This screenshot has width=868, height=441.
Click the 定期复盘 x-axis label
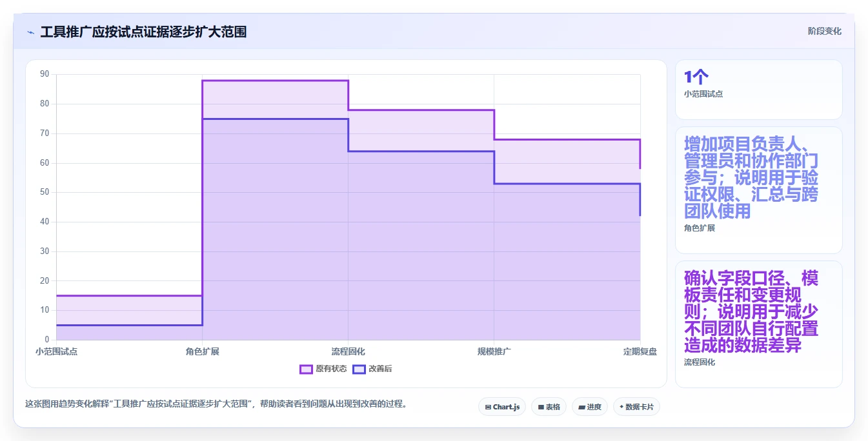[x=640, y=351]
